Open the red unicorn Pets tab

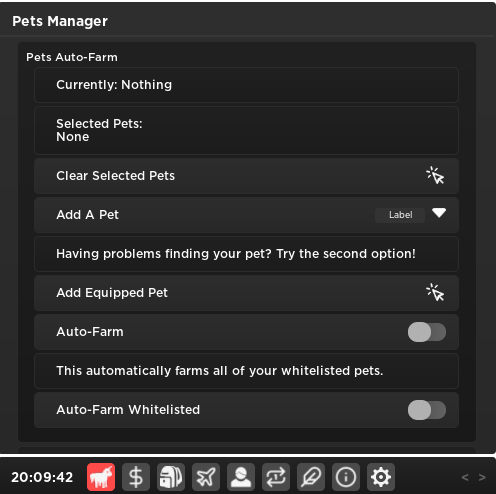point(101,477)
